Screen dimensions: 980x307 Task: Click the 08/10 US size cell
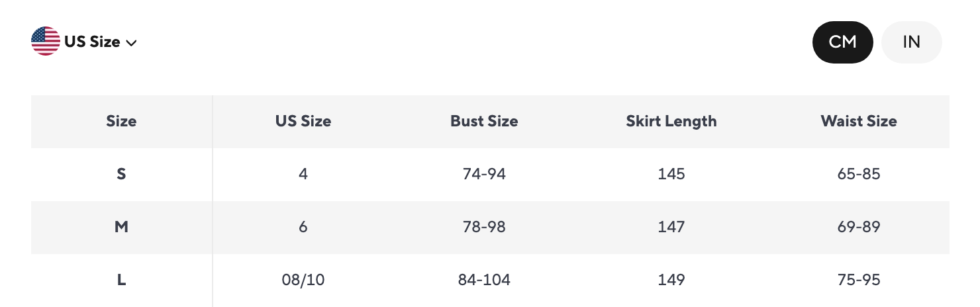click(x=303, y=280)
